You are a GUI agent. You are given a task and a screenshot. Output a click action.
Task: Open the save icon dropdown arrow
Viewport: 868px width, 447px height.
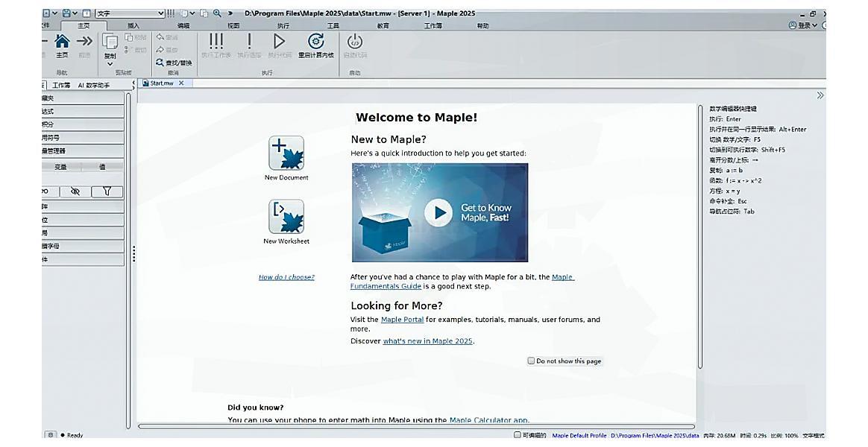(x=75, y=13)
